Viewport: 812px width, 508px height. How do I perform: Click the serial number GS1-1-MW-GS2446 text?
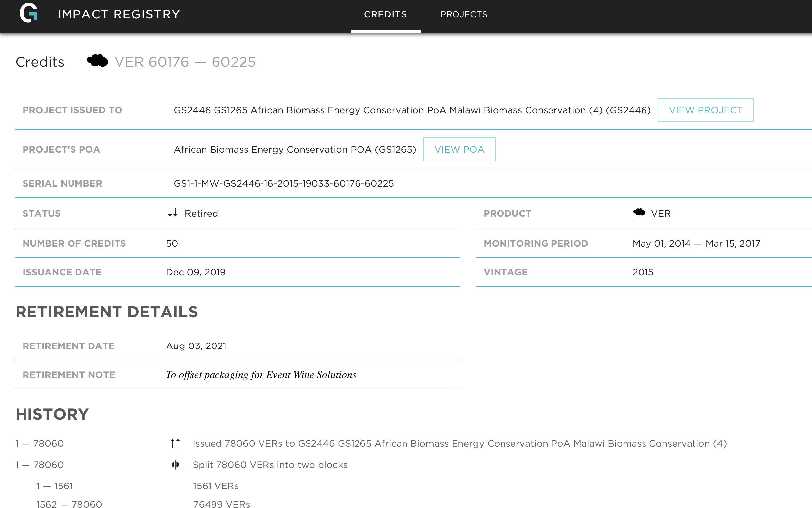click(284, 183)
